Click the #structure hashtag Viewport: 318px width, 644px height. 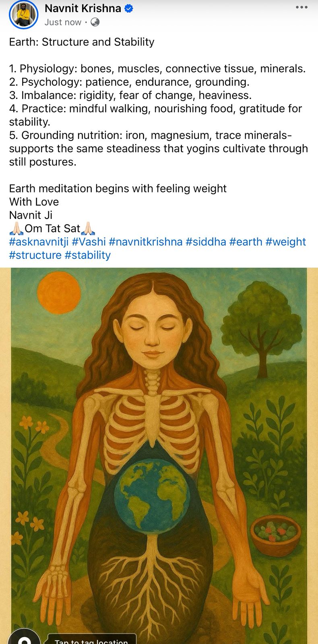(x=35, y=255)
